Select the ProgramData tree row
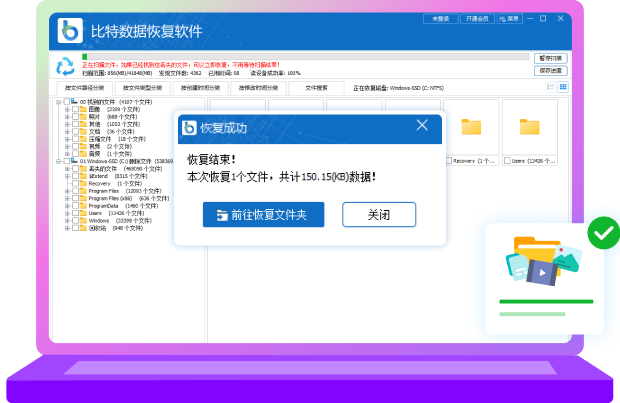This screenshot has height=403, width=620. coord(123,206)
